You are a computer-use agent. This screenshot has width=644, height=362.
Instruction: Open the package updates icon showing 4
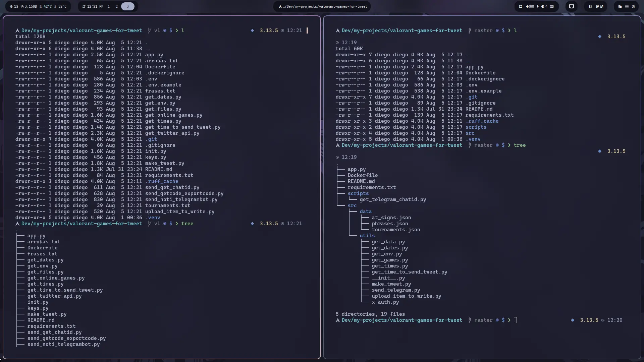(544, 6)
